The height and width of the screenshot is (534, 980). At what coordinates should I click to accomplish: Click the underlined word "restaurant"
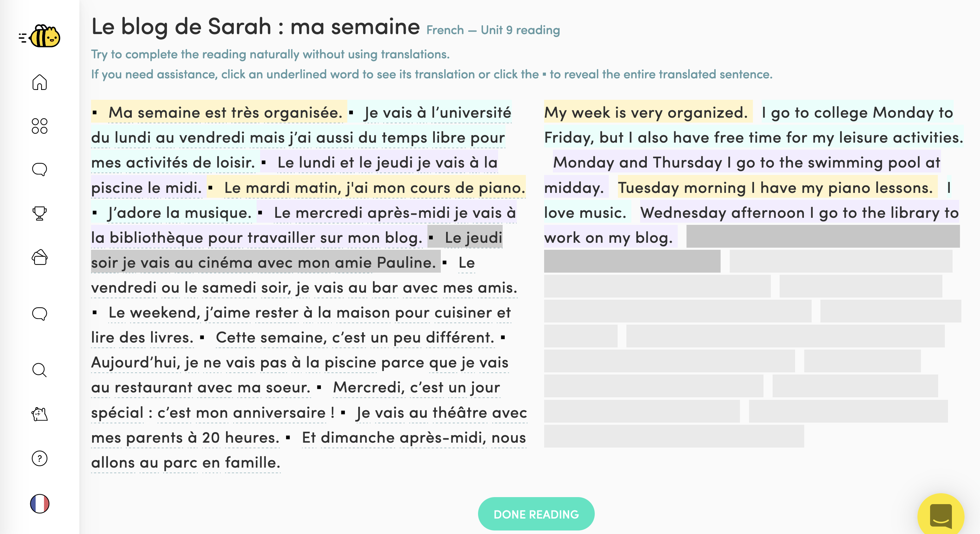(153, 388)
